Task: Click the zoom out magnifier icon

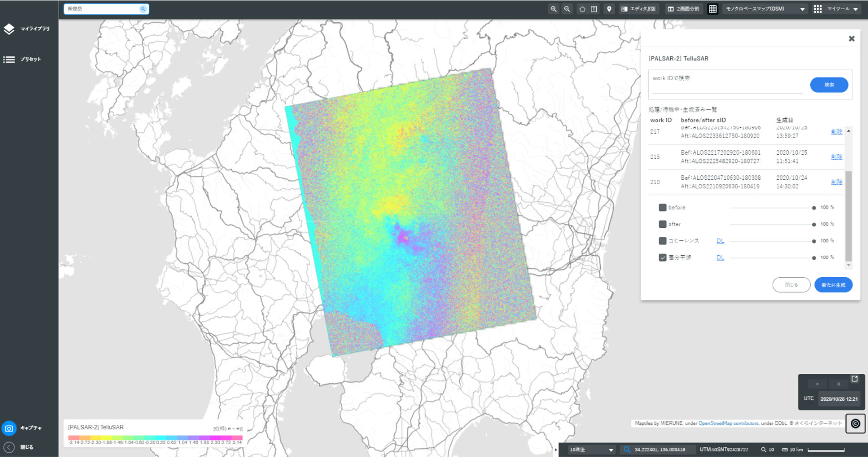Action: click(x=567, y=9)
